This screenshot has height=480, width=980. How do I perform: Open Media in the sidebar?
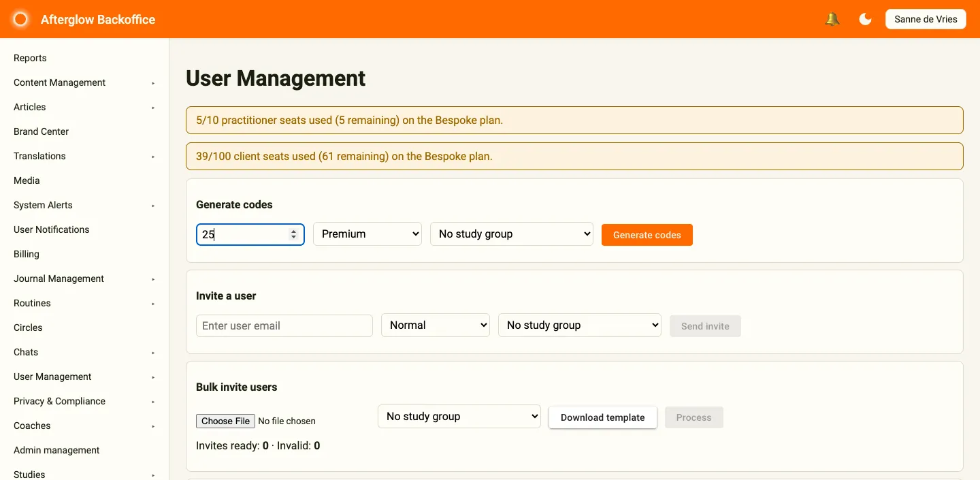pyautogui.click(x=27, y=180)
